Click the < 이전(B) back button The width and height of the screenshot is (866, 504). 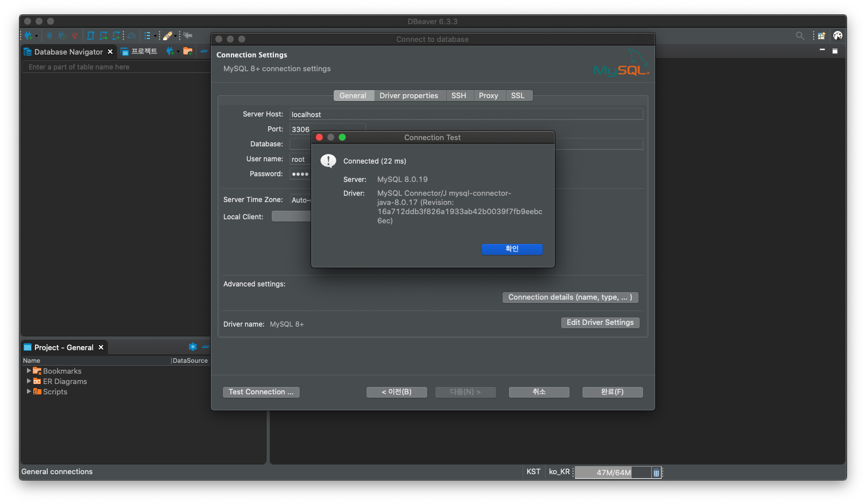(x=397, y=392)
